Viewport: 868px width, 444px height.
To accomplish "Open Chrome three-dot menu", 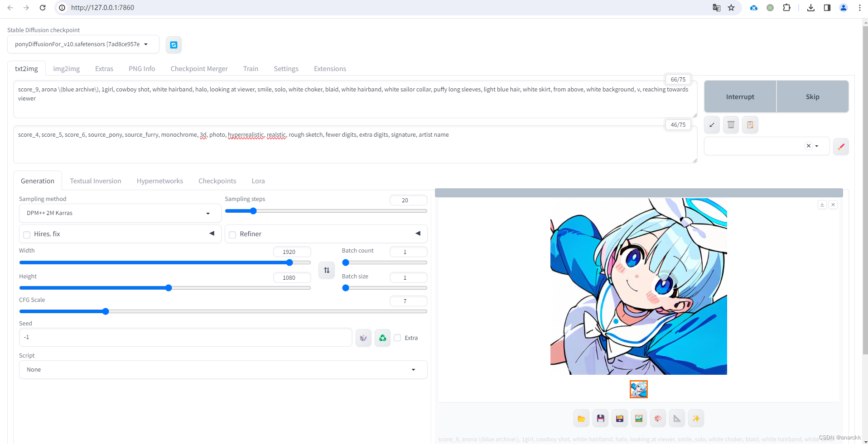I will 859,8.
